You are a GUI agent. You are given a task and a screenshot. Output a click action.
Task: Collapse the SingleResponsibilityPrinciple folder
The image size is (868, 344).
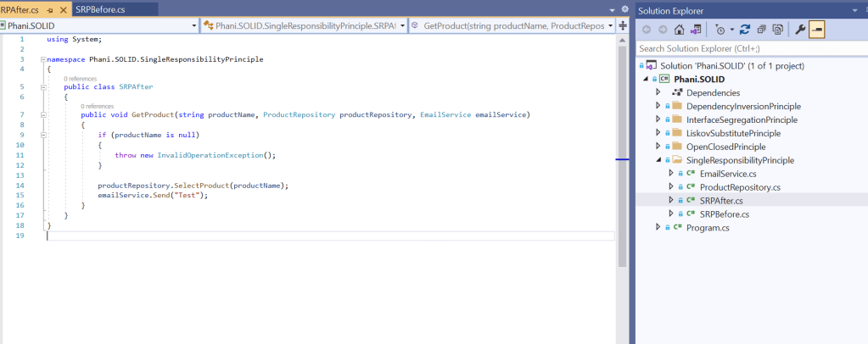pyautogui.click(x=658, y=160)
